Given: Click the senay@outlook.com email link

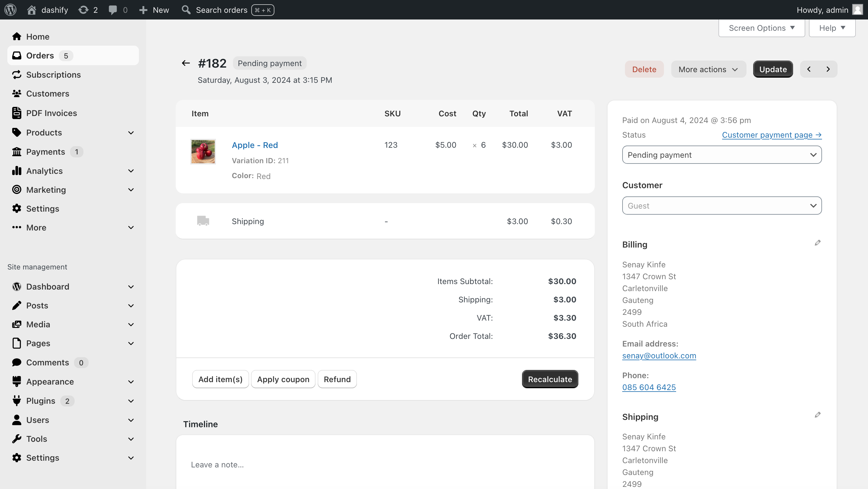Looking at the screenshot, I should [x=659, y=355].
